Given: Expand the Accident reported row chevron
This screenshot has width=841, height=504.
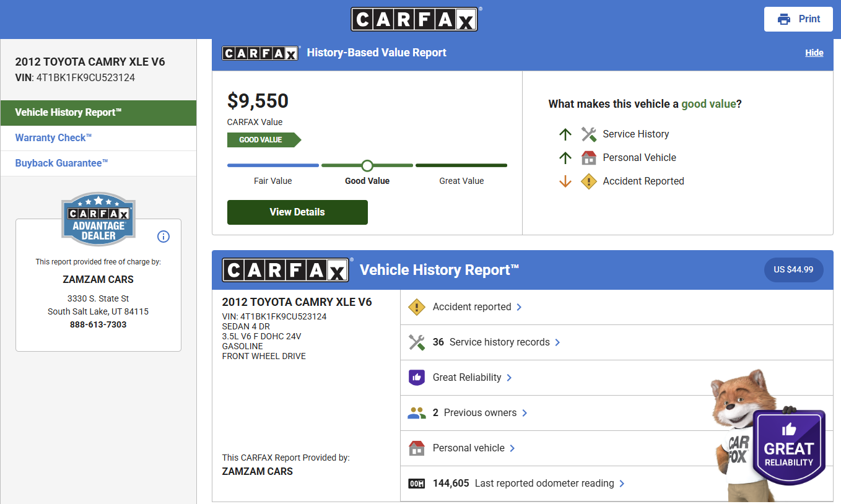Looking at the screenshot, I should click(x=519, y=307).
